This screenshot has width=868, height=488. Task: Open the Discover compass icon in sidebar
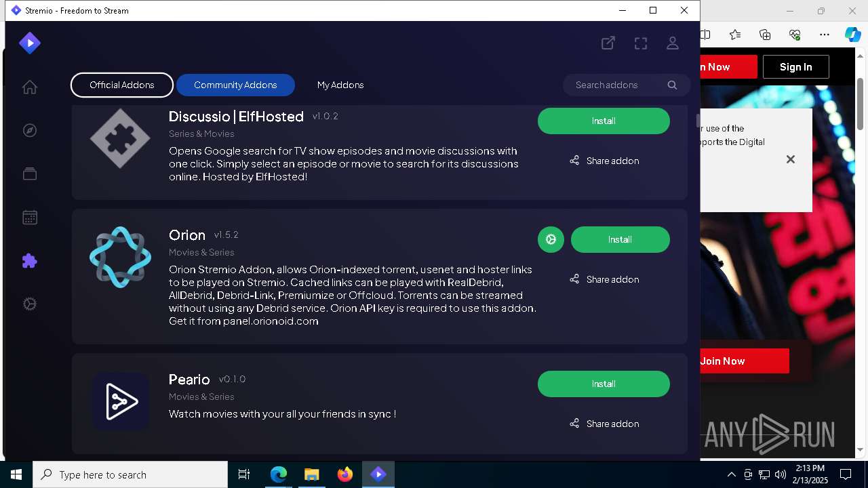point(29,130)
